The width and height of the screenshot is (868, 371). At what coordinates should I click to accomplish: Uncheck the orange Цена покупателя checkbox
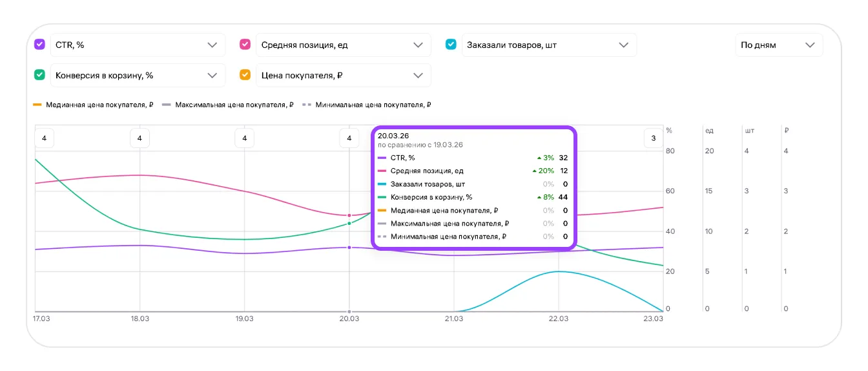[x=245, y=75]
